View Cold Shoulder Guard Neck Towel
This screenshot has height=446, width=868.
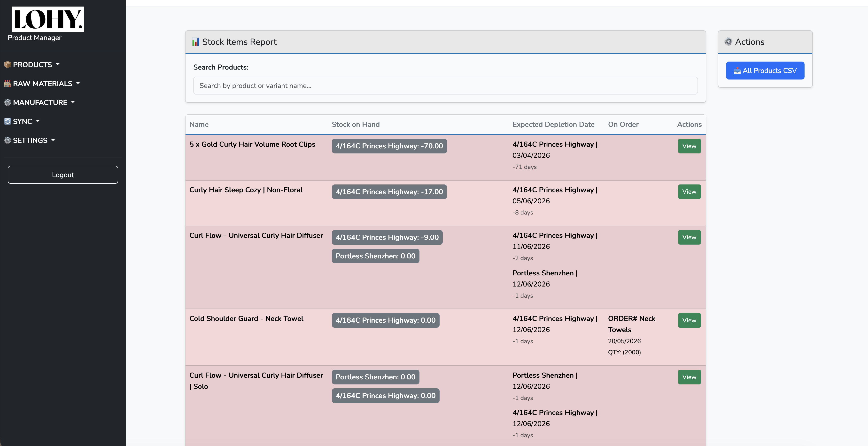tap(689, 320)
